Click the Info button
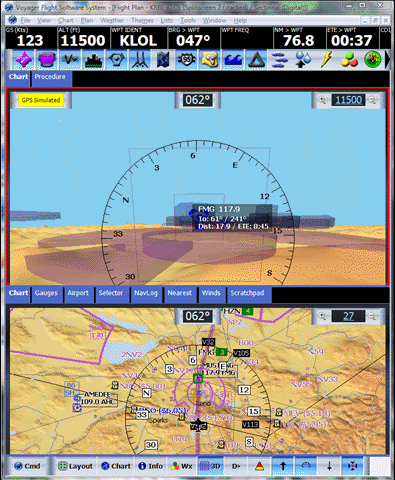The width and height of the screenshot is (395, 480). (150, 466)
